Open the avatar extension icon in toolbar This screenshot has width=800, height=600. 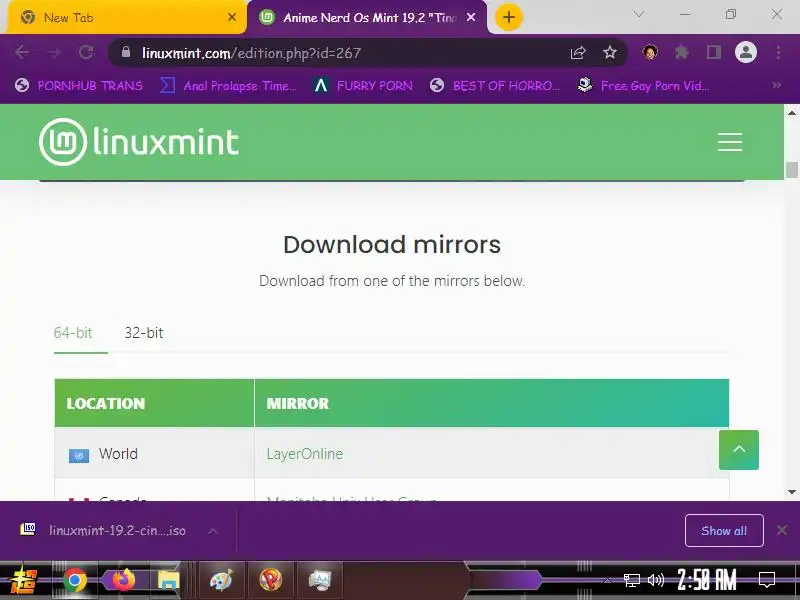point(649,52)
